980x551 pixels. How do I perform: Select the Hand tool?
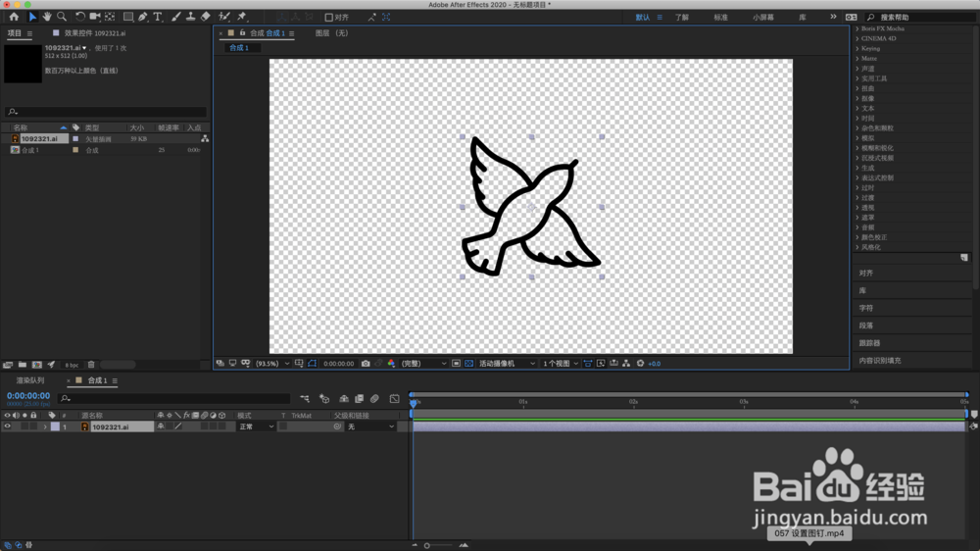point(47,17)
